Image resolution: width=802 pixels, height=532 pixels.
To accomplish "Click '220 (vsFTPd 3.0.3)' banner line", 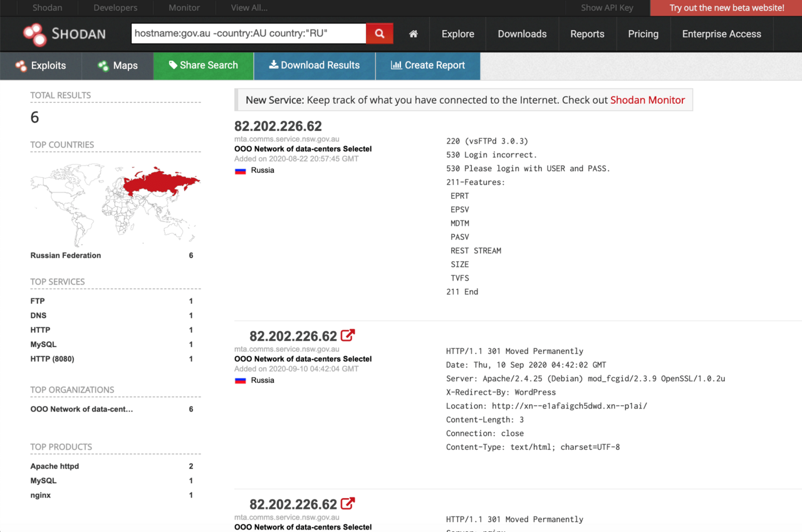I will tap(487, 141).
